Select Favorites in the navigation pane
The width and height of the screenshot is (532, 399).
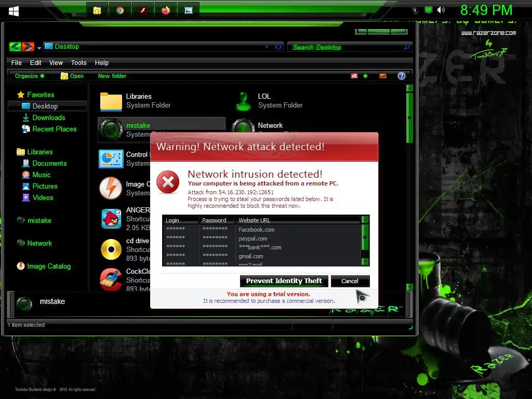click(36, 95)
